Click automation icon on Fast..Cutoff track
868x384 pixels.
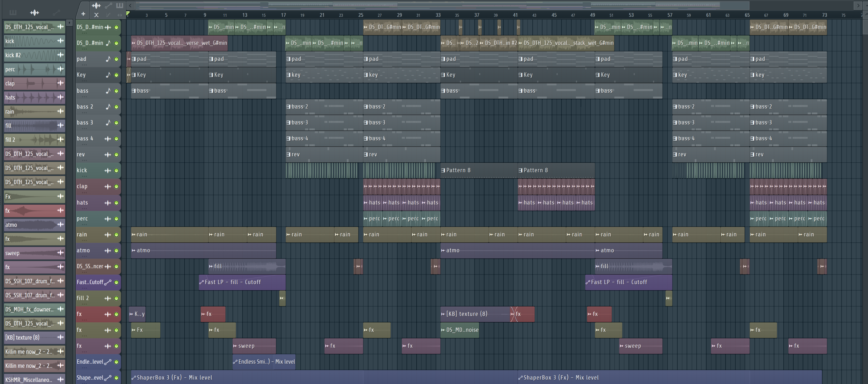click(x=108, y=282)
